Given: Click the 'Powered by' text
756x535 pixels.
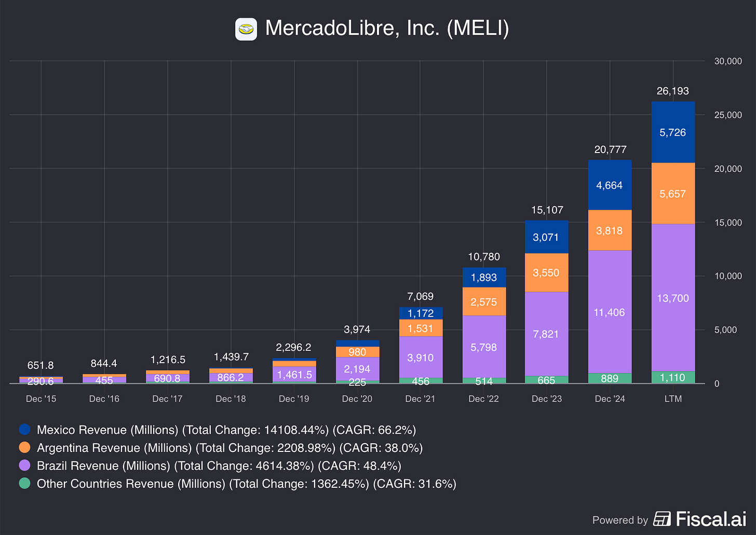Looking at the screenshot, I should click(x=620, y=520).
